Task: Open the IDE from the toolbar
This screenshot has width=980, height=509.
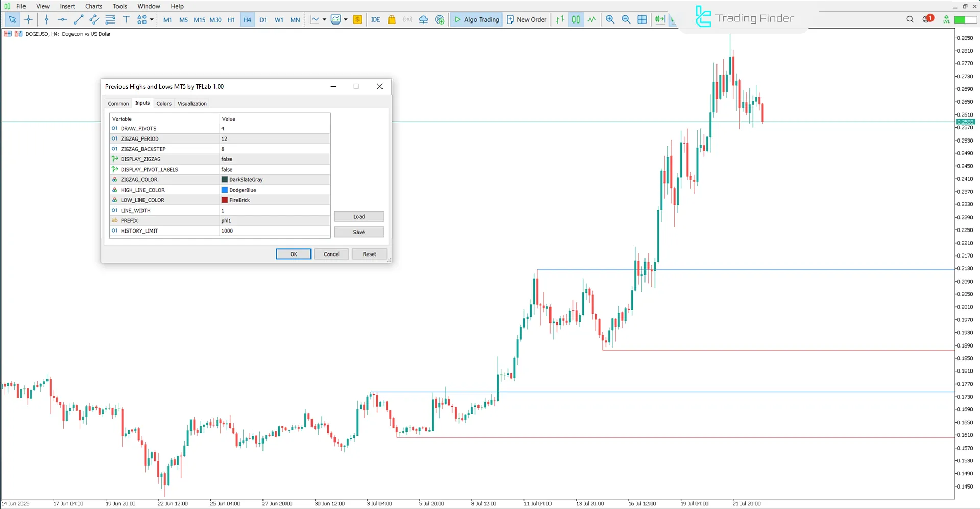Action: [x=376, y=19]
